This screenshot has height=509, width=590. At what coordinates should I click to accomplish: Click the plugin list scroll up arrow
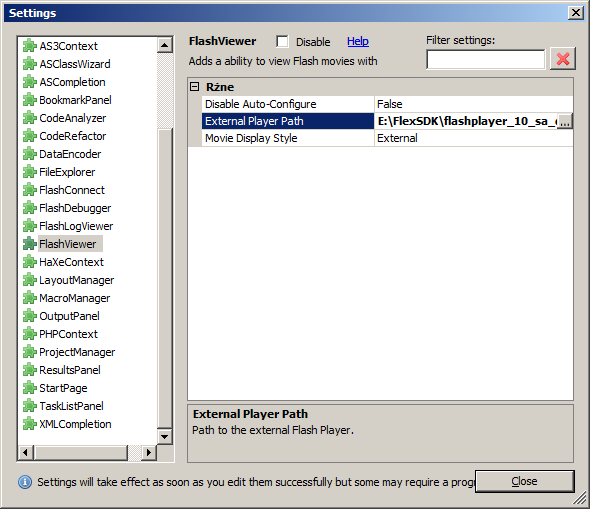164,46
